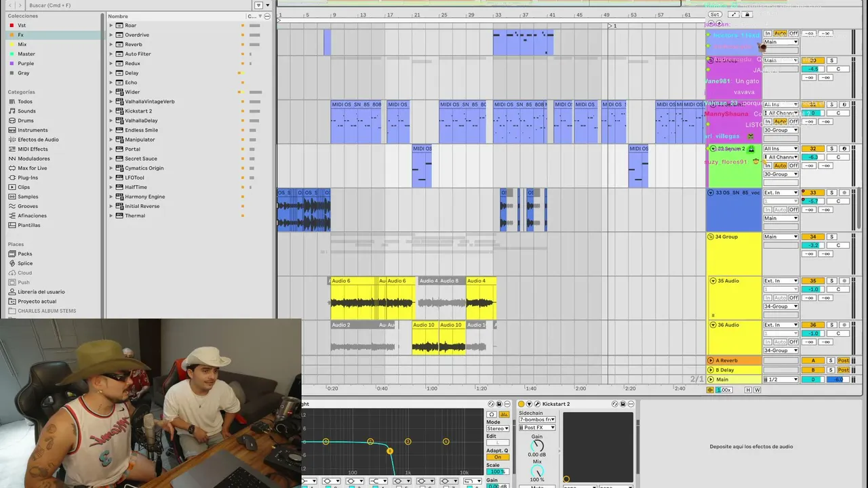Toggle monitor Off on 35 Audio track
Screen dimensions: 868x488
click(x=793, y=298)
